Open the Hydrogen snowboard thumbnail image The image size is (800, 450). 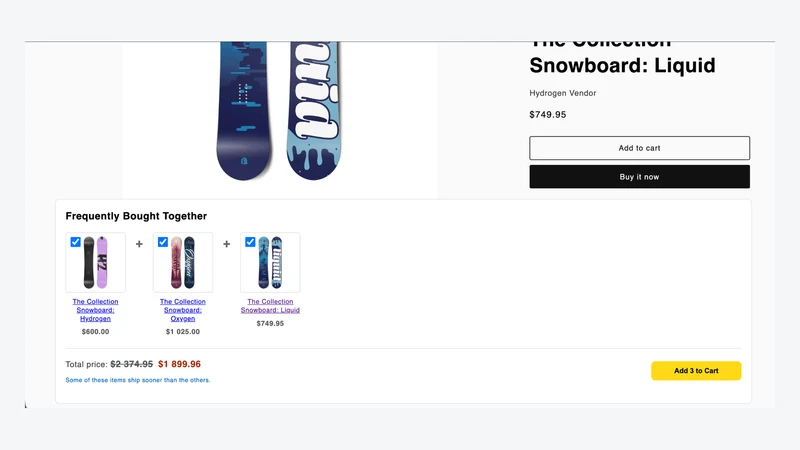point(95,262)
